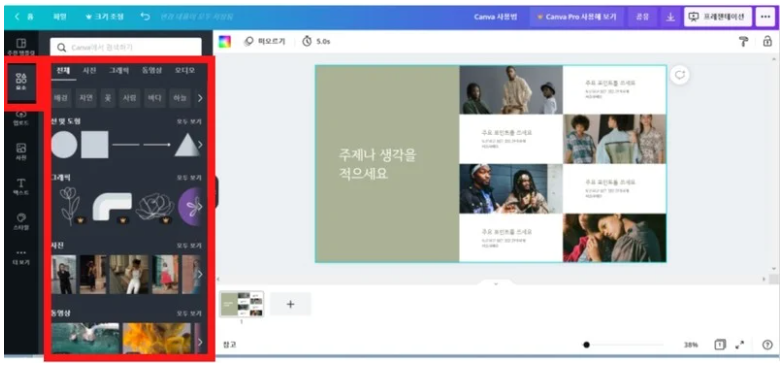Insert the square shape
783x369 pixels.
click(95, 145)
